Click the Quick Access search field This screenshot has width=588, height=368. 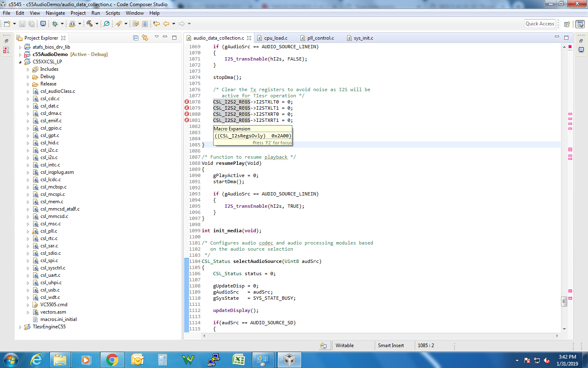540,24
